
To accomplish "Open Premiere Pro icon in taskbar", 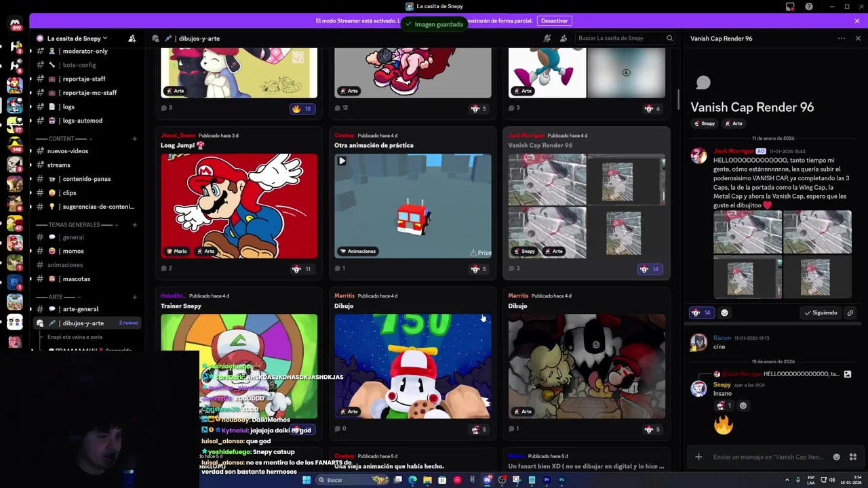I will 547,480.
